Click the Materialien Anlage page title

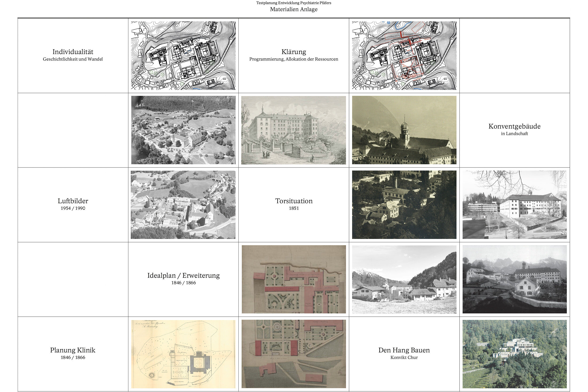pos(294,9)
